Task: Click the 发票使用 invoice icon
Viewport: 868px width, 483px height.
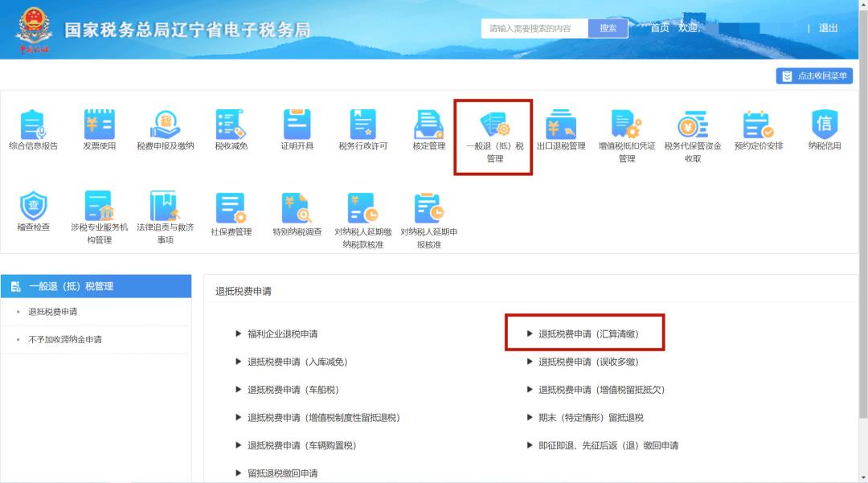Action: tap(100, 126)
